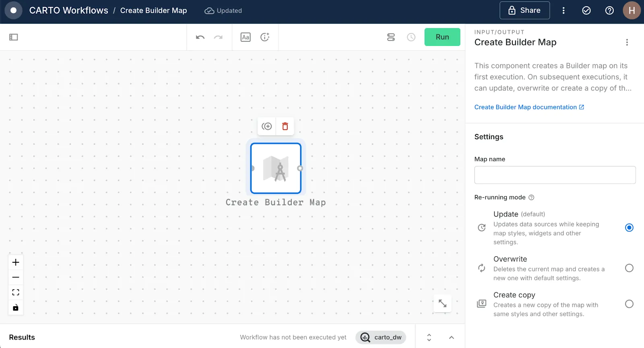Click the redo arrow icon
Screen dimensions: 644x348
[x=218, y=37]
